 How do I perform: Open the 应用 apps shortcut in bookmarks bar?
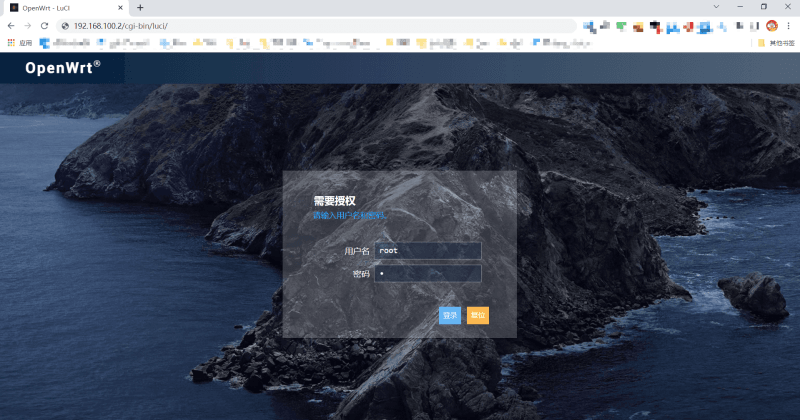click(20, 43)
